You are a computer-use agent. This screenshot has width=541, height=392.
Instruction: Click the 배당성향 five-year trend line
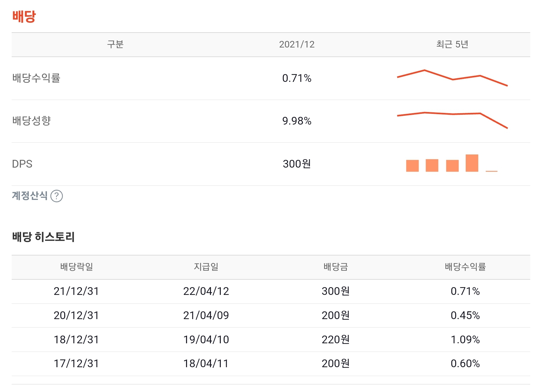click(451, 115)
